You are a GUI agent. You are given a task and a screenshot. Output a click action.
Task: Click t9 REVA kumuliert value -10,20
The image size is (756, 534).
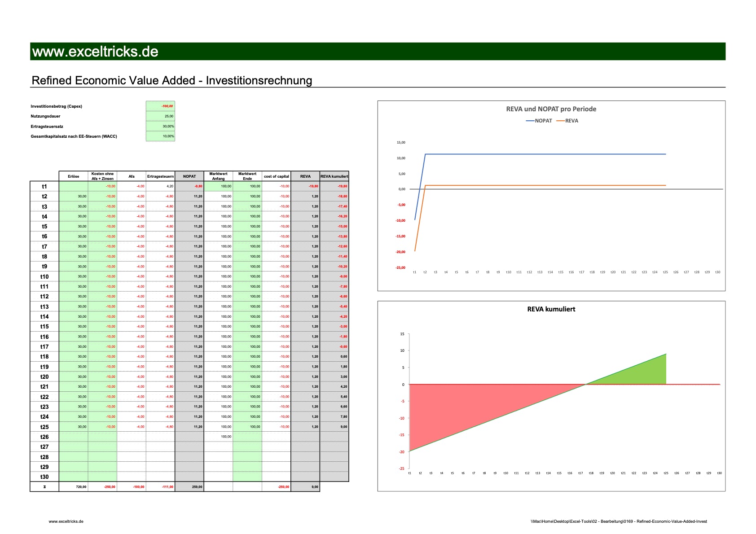334,267
